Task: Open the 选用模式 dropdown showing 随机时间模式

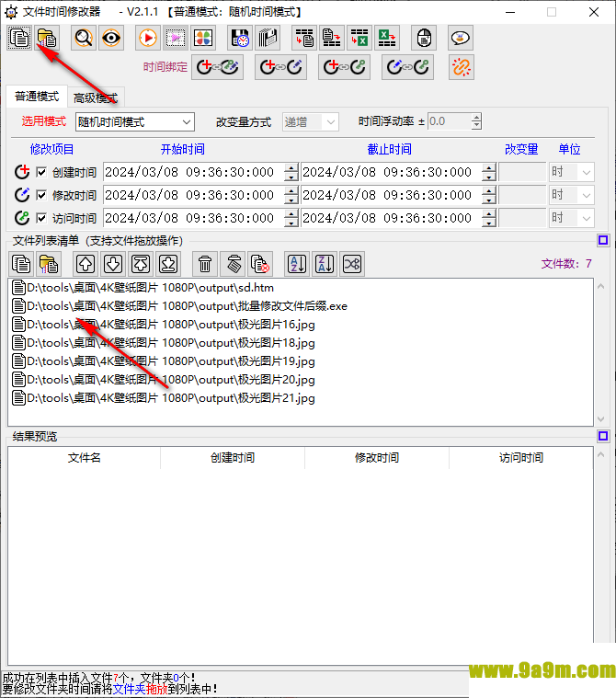Action: (x=135, y=122)
